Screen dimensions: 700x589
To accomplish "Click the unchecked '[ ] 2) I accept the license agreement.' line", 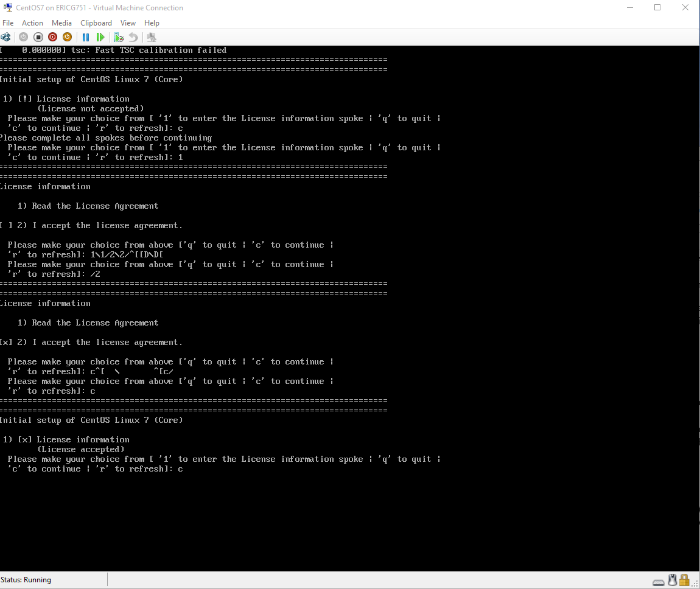I will (x=91, y=225).
